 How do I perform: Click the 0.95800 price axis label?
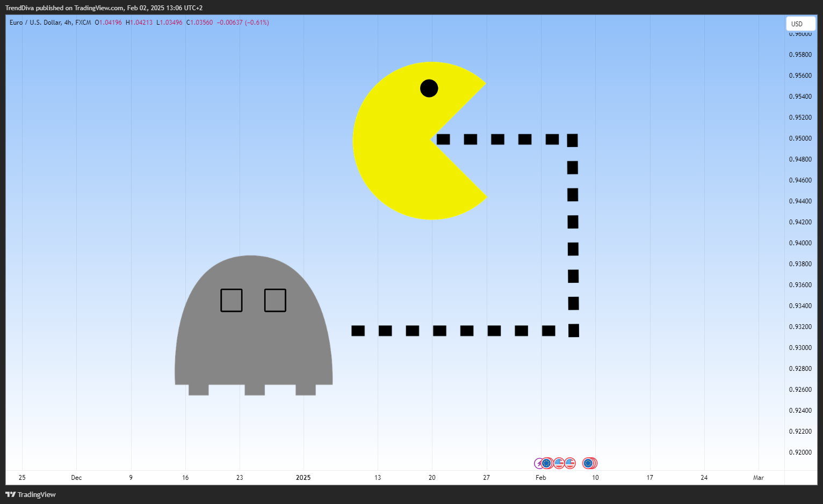tap(800, 55)
